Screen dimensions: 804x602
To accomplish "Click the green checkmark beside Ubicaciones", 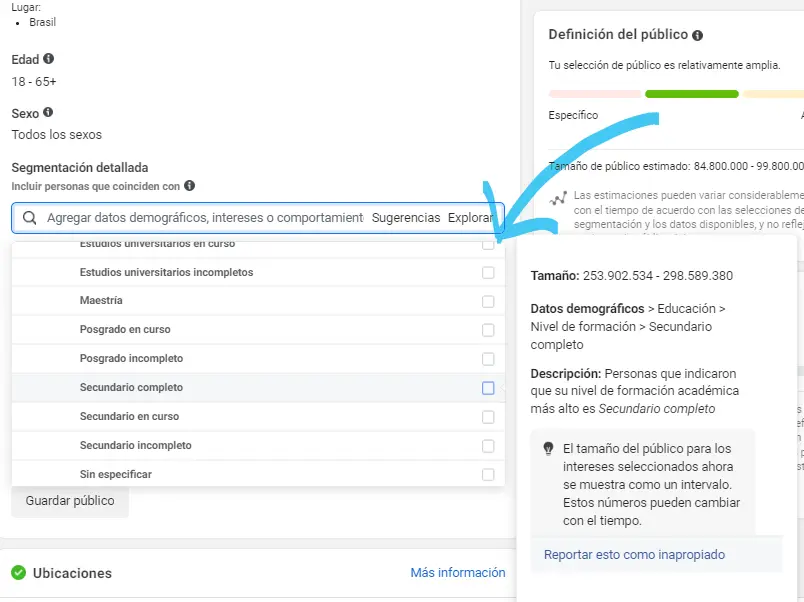I will [18, 573].
